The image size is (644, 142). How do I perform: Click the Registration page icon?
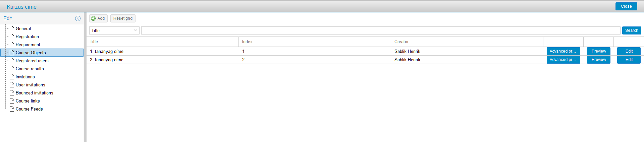point(12,37)
